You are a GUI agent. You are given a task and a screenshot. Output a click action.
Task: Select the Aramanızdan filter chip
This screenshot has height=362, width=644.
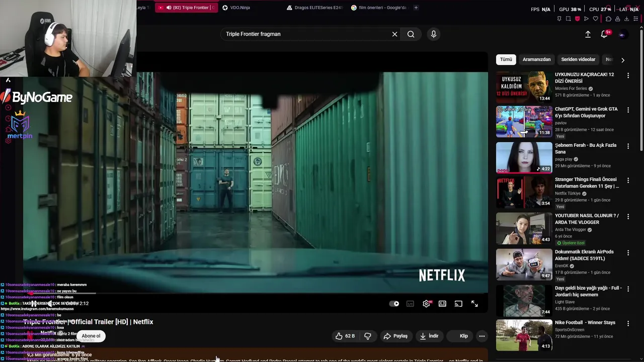click(x=536, y=59)
